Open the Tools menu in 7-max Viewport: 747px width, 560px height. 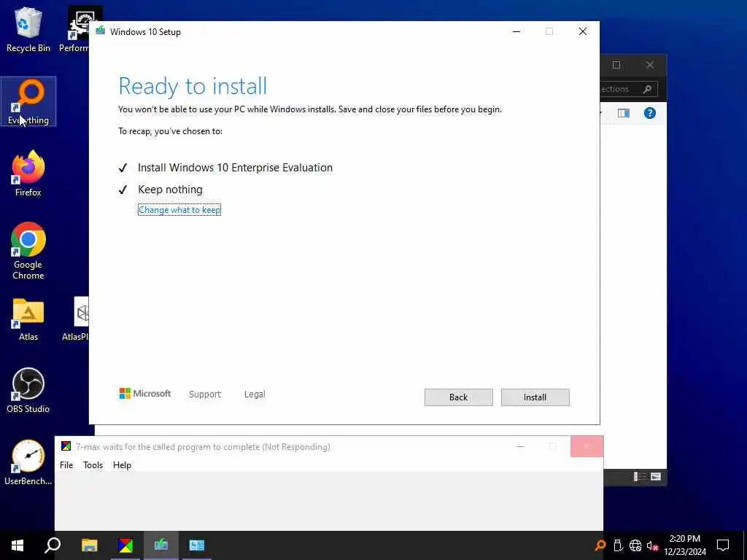pos(93,465)
